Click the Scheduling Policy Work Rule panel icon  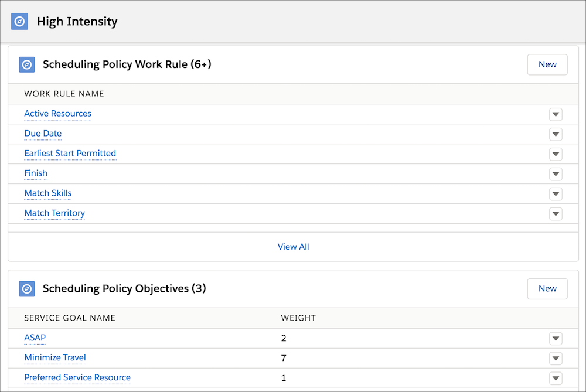(26, 64)
